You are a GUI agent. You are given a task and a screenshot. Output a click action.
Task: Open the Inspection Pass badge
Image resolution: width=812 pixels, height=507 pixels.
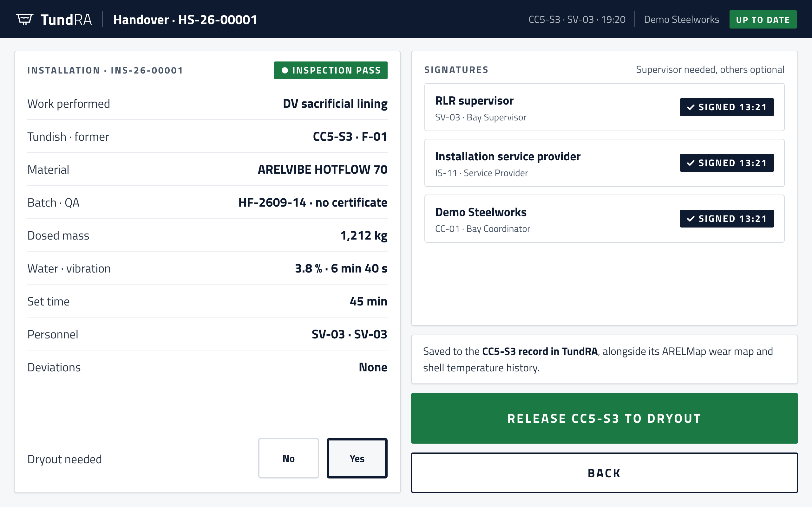331,70
